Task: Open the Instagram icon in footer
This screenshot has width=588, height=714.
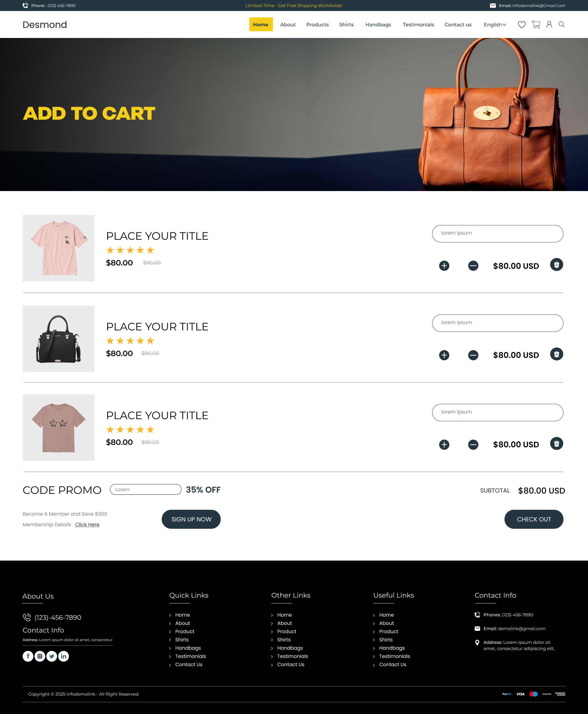Action: point(40,656)
